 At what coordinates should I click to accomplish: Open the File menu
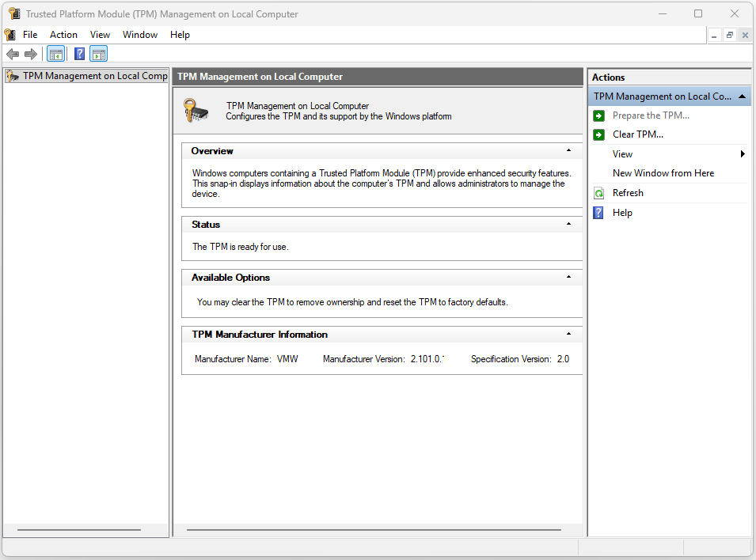pyautogui.click(x=29, y=34)
